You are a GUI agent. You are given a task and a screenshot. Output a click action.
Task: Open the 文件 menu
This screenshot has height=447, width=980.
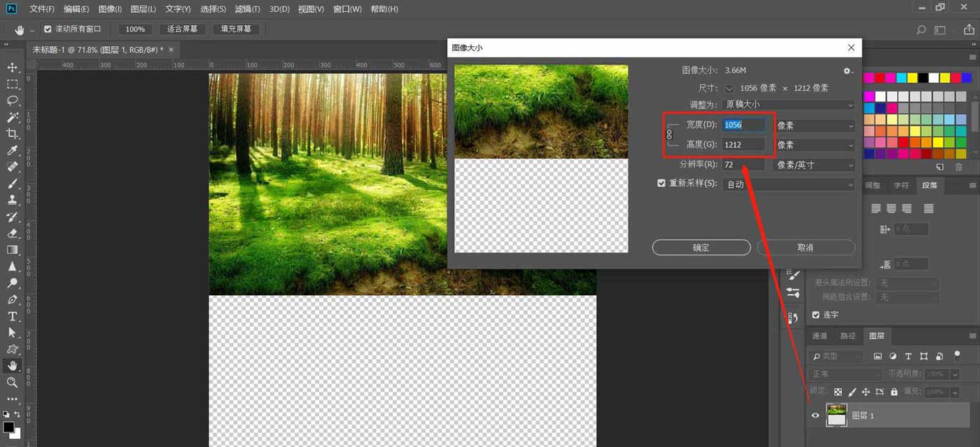42,9
